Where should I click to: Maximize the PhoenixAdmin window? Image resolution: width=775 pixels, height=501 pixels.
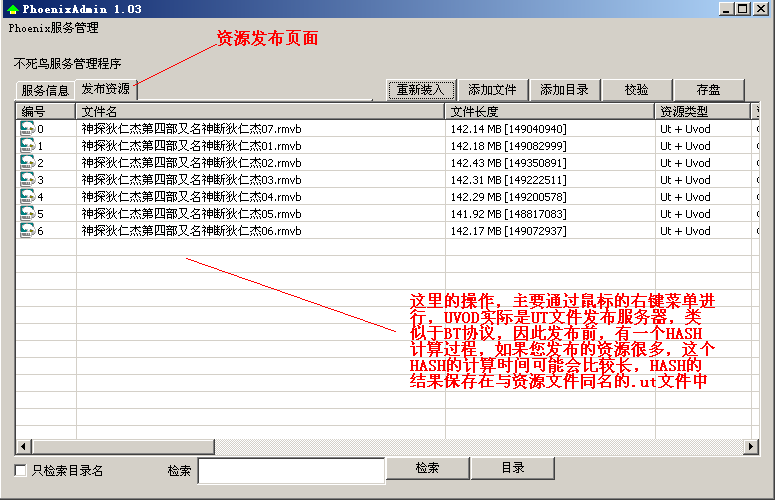[x=743, y=8]
